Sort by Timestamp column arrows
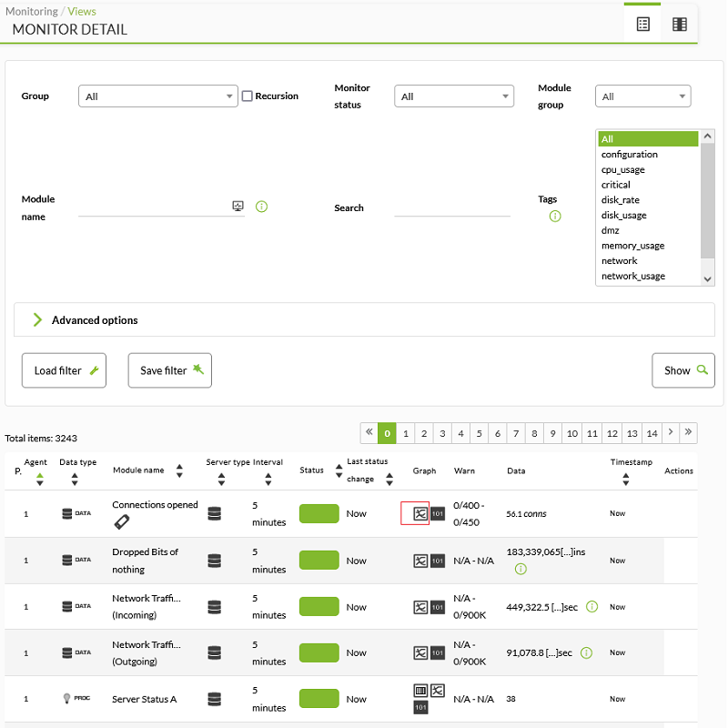The image size is (728, 728). [x=626, y=480]
